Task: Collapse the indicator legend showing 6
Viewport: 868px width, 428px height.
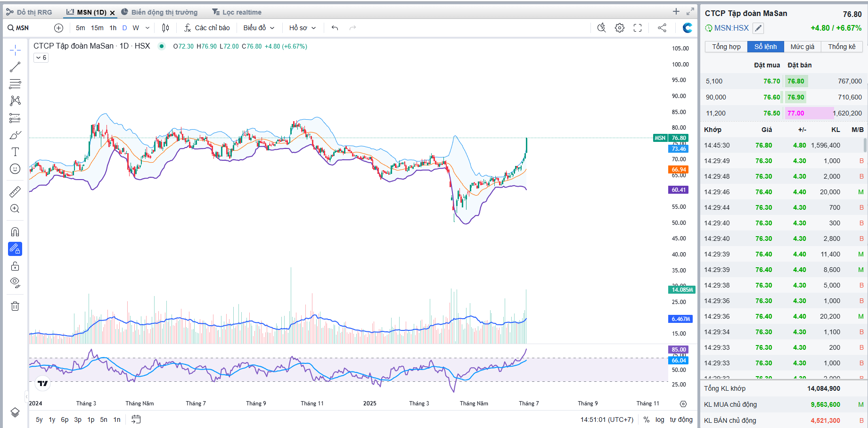Action: pyautogui.click(x=41, y=58)
